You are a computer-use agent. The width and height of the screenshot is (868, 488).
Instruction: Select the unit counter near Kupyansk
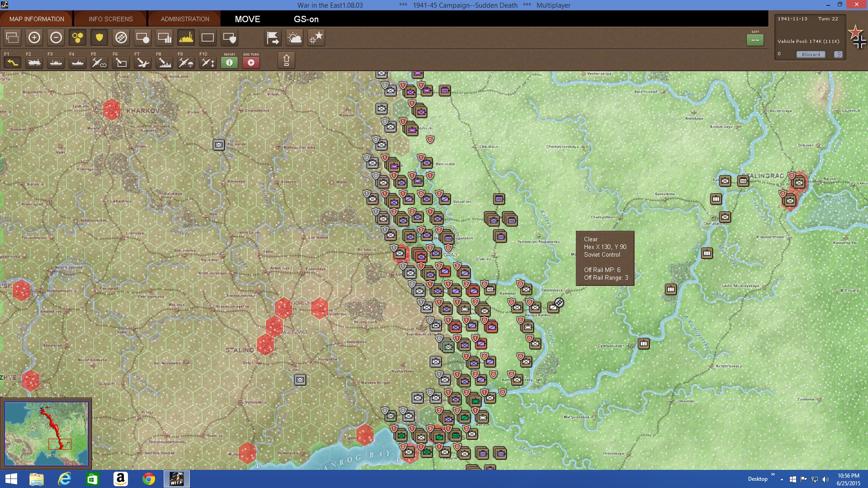(219, 145)
